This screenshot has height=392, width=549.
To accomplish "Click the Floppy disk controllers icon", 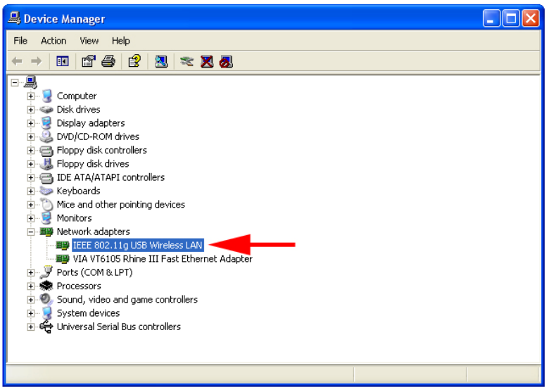I will (46, 151).
